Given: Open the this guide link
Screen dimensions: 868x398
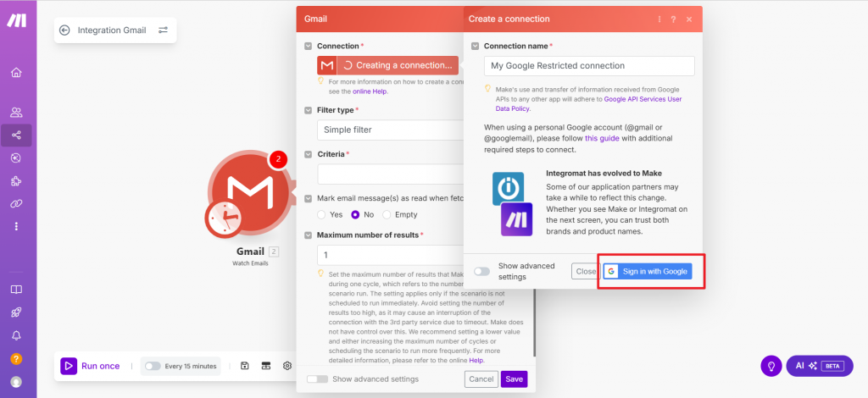Looking at the screenshot, I should click(x=602, y=138).
